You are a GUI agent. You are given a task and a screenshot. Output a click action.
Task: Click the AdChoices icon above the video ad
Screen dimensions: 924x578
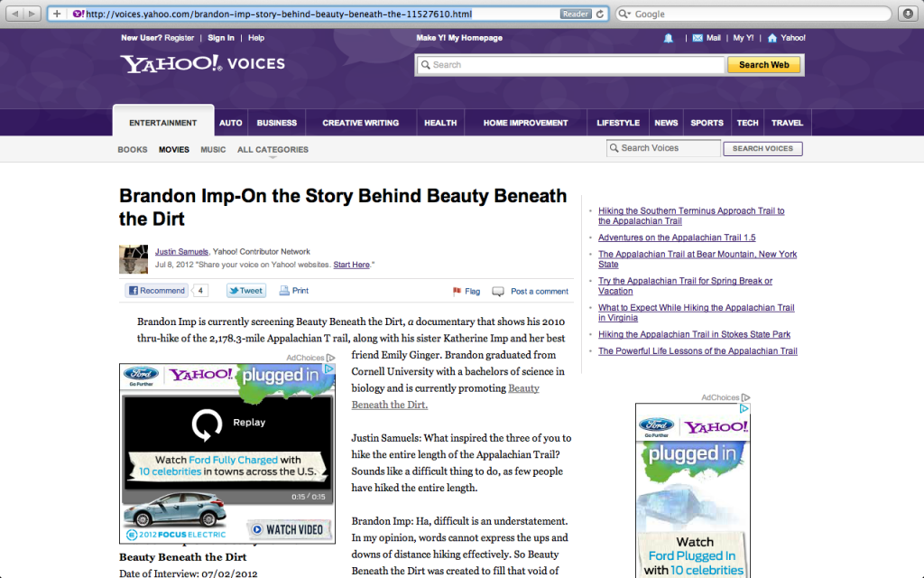tap(330, 358)
